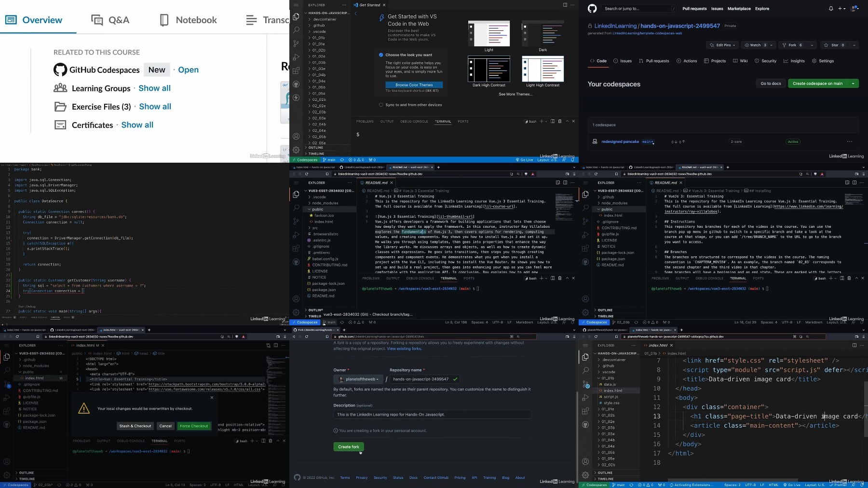
Task: Choose Force Checkout in the warning dialog
Action: coord(194,426)
